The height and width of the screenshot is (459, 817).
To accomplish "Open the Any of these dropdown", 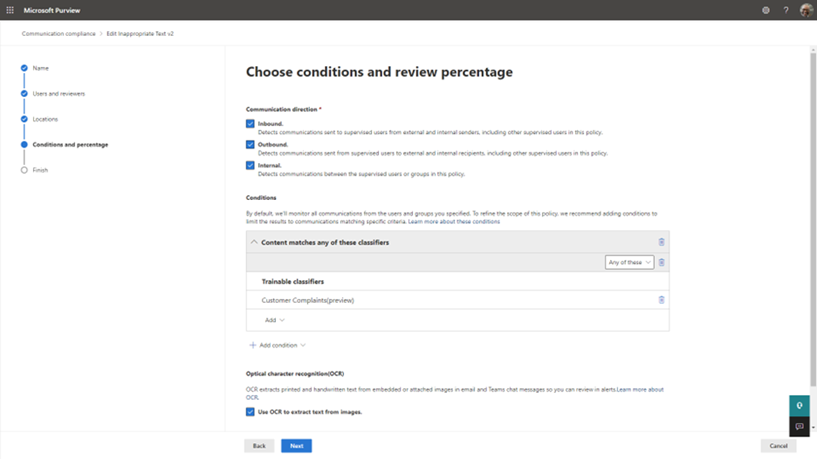I will [629, 263].
